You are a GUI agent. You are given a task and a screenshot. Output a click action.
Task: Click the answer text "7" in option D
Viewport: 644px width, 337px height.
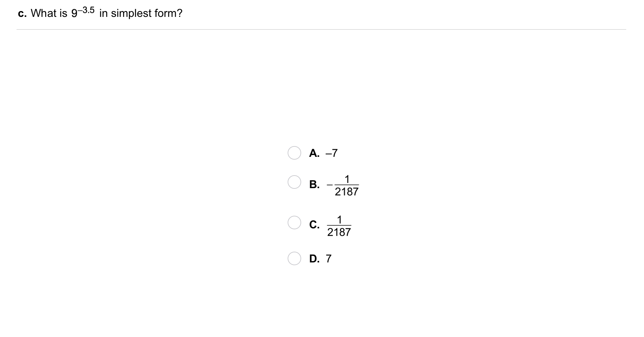tap(328, 259)
